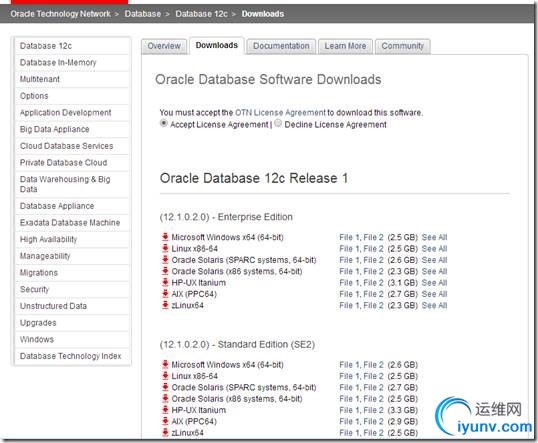Image resolution: width=538 pixels, height=443 pixels.
Task: Open Data Warehousing & Big Data item
Action: pos(72,184)
